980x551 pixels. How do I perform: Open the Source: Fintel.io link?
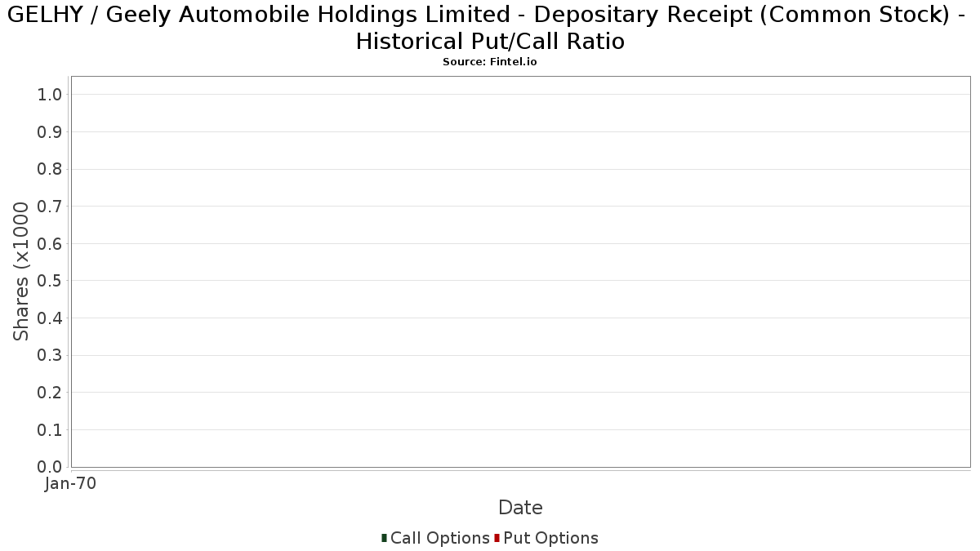[490, 62]
